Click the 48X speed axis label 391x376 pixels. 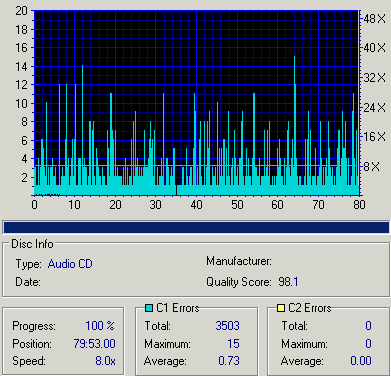point(374,19)
